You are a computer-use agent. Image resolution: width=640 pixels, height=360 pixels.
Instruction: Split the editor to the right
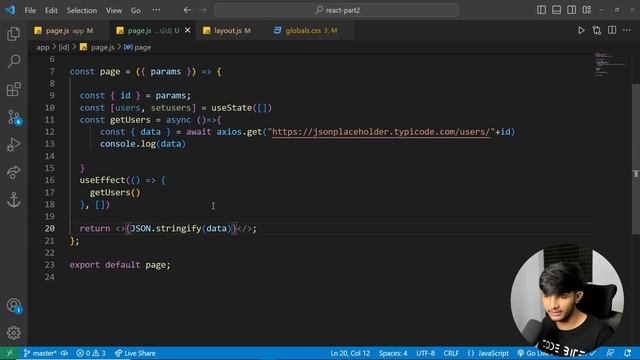612,30
